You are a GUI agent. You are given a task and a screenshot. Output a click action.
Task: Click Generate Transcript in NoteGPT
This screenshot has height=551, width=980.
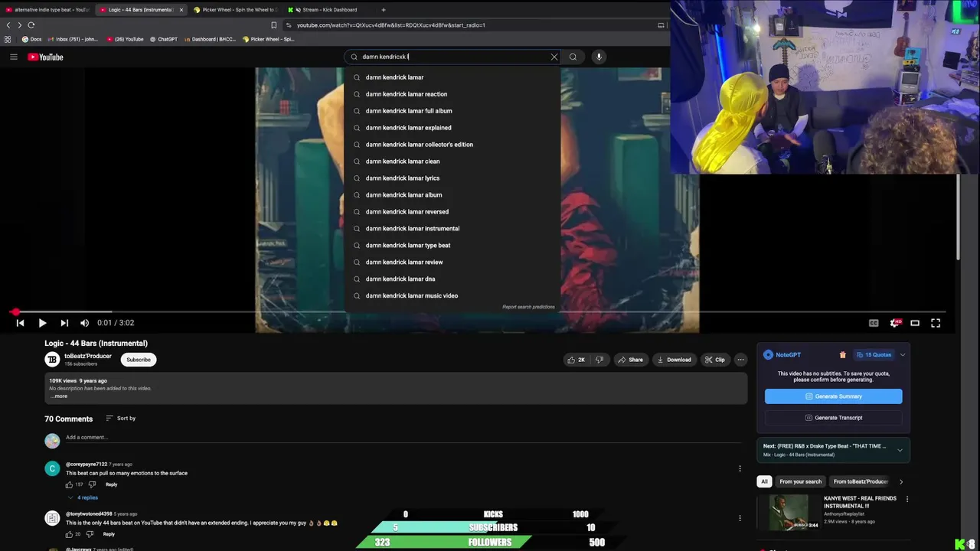pyautogui.click(x=833, y=418)
